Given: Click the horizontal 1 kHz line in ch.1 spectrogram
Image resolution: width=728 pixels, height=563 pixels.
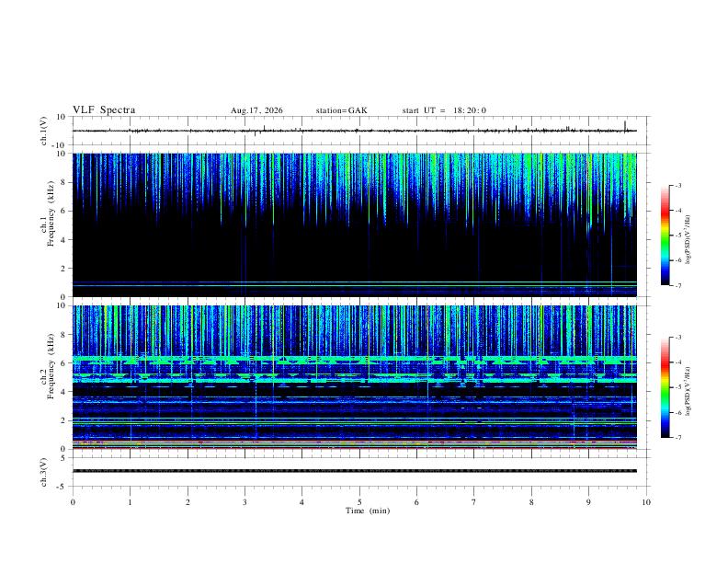Looking at the screenshot, I should [x=355, y=282].
